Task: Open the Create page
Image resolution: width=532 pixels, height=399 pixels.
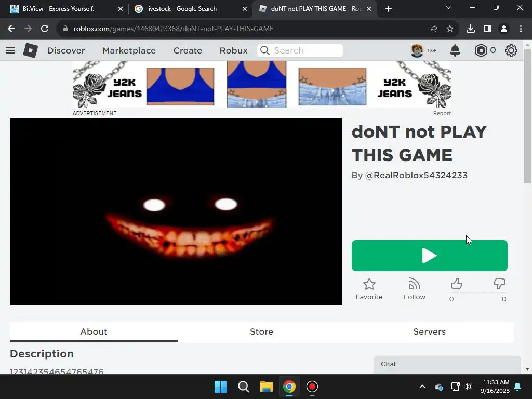Action: [188, 50]
